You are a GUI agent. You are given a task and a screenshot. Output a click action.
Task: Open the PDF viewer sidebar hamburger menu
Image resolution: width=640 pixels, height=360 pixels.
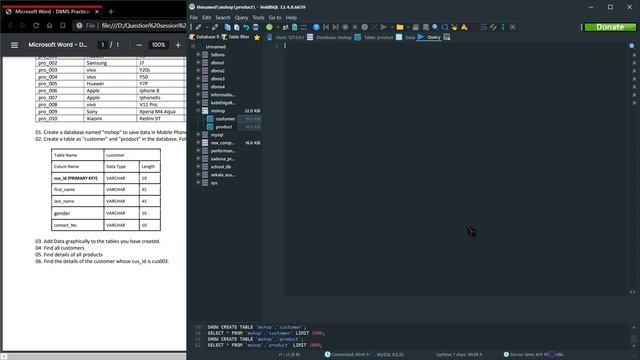[14, 45]
